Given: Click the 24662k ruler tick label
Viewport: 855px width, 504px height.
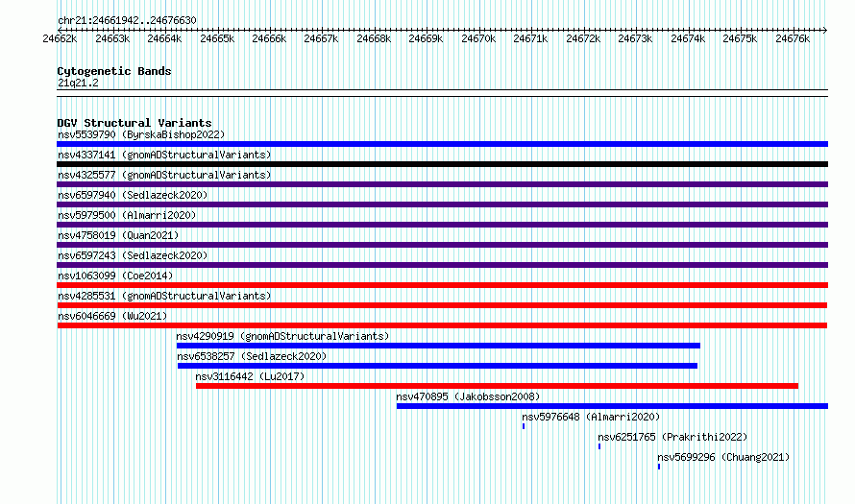Looking at the screenshot, I should 60,38.
